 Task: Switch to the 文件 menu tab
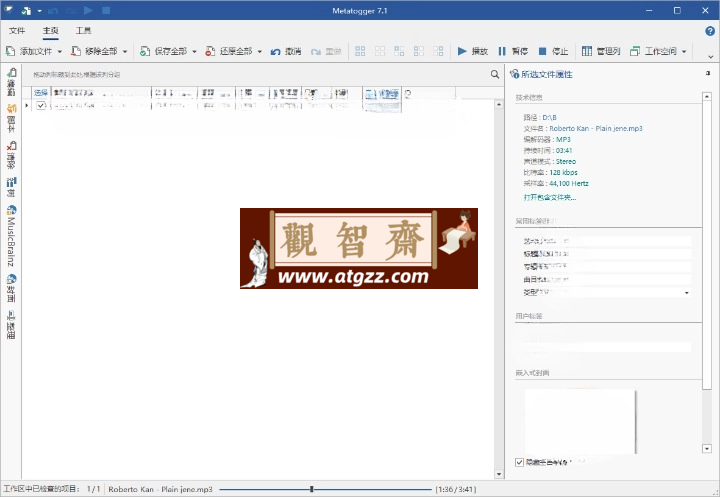click(17, 30)
